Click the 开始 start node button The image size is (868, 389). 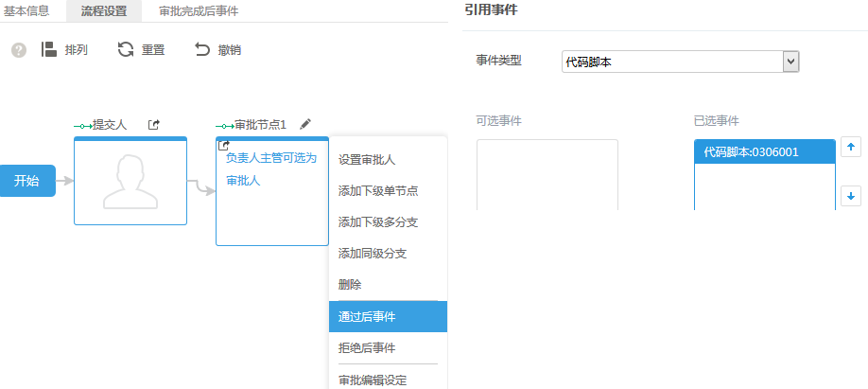[x=26, y=181]
